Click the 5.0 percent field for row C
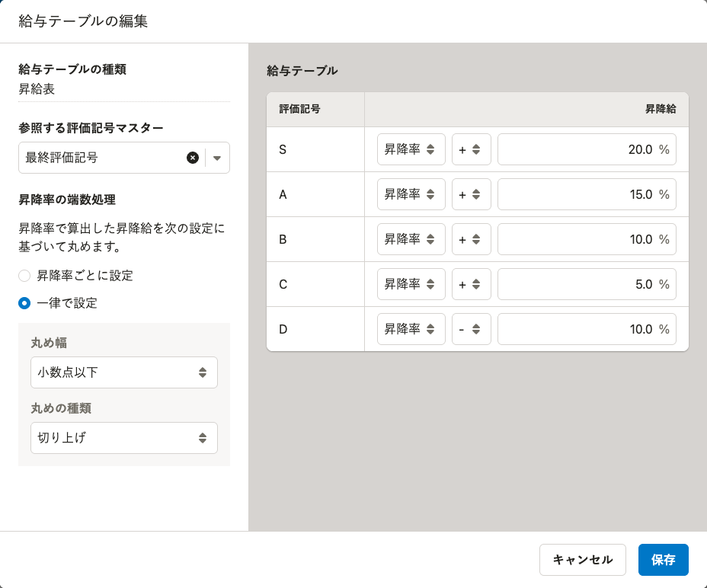 click(586, 284)
